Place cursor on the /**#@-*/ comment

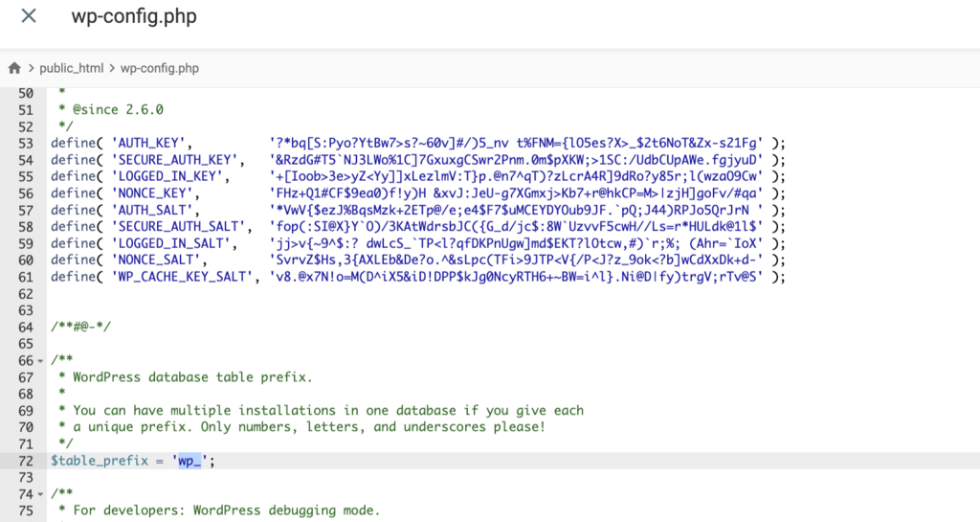[x=81, y=327]
